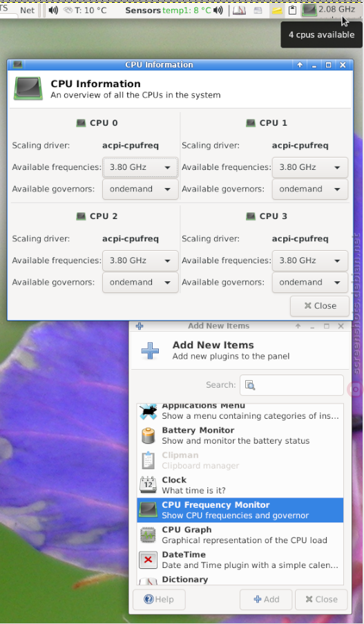Click the CPU Information title bar window icon

pos(17,64)
